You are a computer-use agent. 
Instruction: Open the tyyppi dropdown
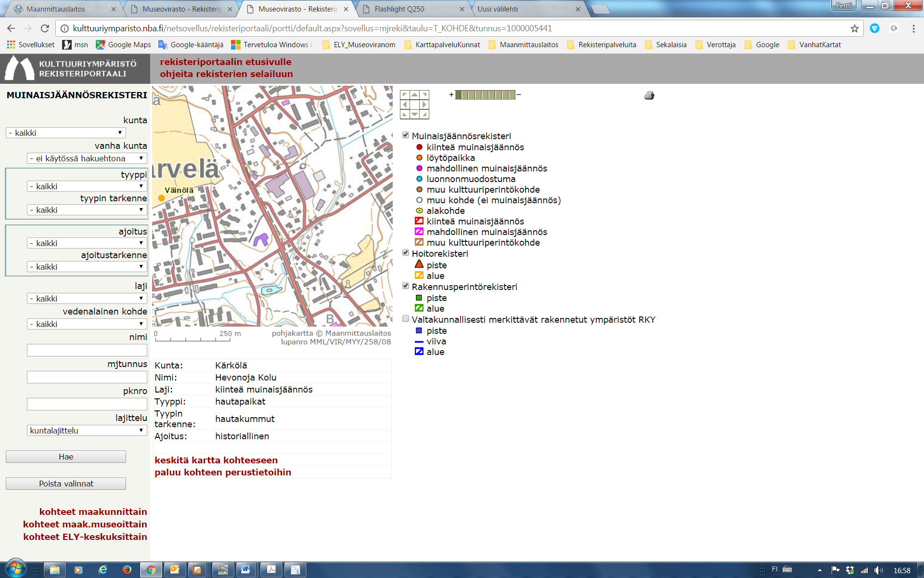pos(87,186)
